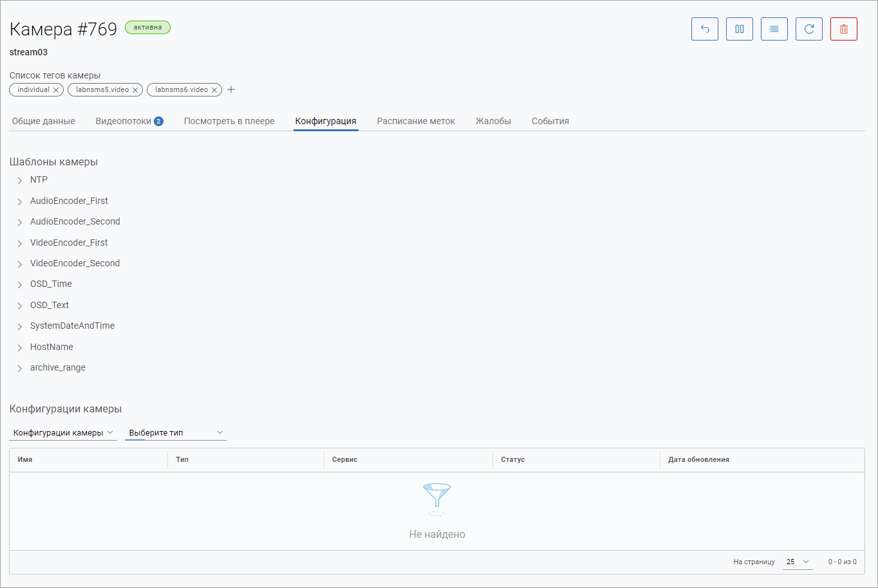Add a new camera tag with plus icon
Viewport: 878px width, 588px height.
point(231,89)
